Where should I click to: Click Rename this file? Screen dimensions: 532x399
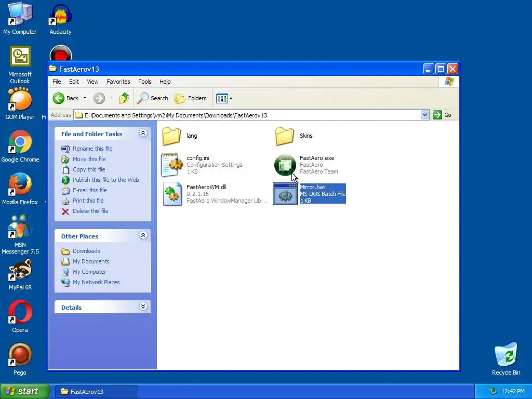[92, 149]
